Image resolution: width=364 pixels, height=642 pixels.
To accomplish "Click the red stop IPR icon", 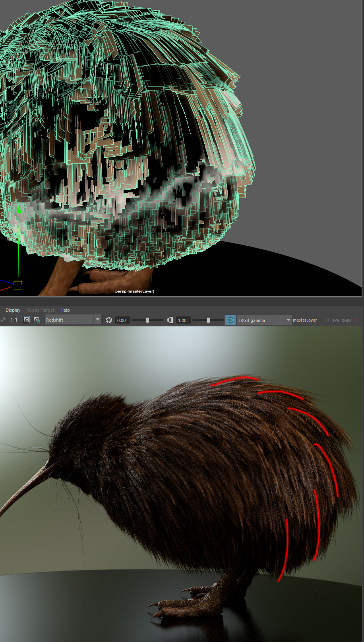I will [356, 320].
